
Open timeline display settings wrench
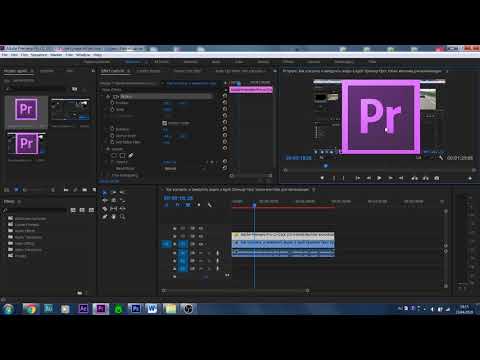[210, 205]
